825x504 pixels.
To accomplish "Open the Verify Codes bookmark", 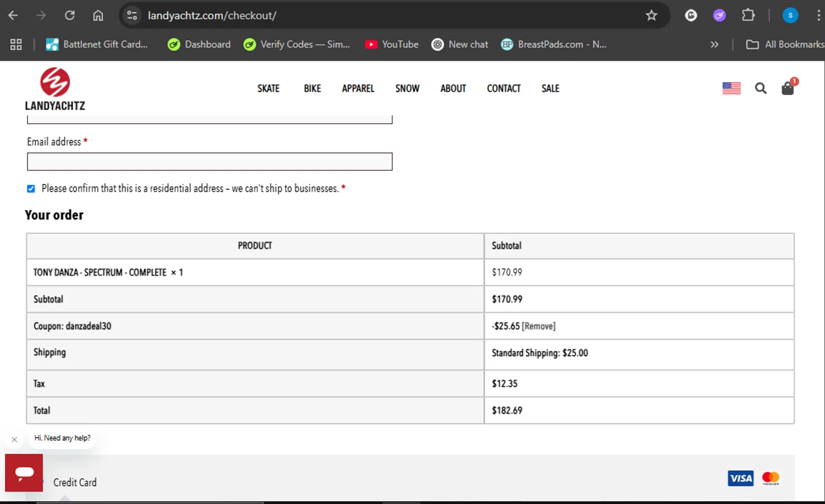I will [x=296, y=45].
